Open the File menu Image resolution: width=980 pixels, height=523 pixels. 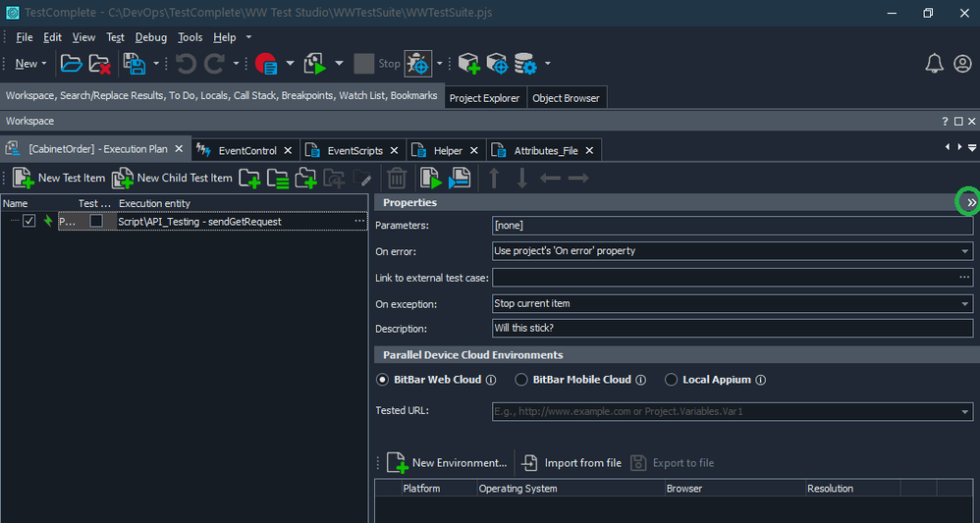[x=25, y=37]
